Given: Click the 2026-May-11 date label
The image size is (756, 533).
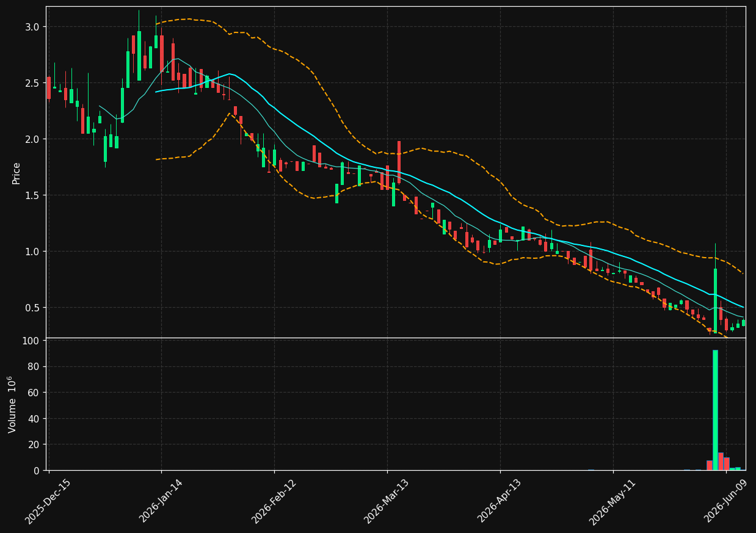Looking at the screenshot, I should tap(612, 501).
